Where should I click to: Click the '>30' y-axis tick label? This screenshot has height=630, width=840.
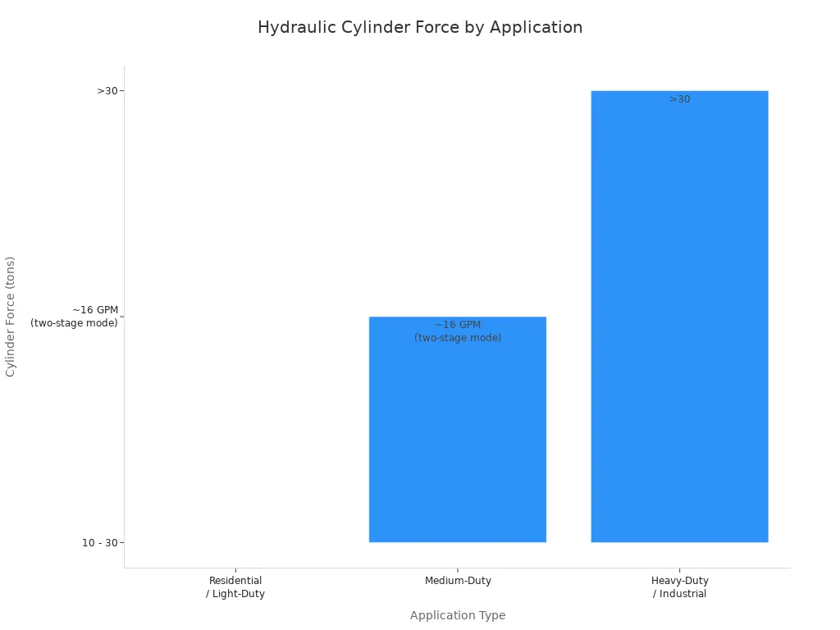pyautogui.click(x=107, y=91)
